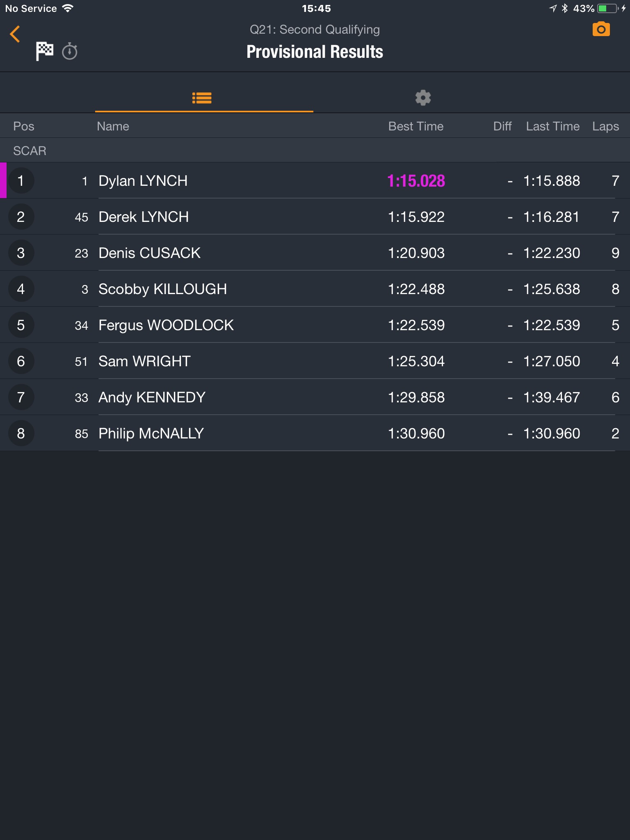Tap the Scobby KILLOUGH entry

pyautogui.click(x=315, y=289)
